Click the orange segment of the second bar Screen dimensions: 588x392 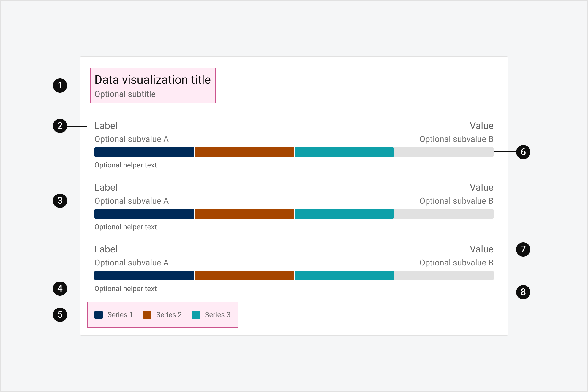244,214
